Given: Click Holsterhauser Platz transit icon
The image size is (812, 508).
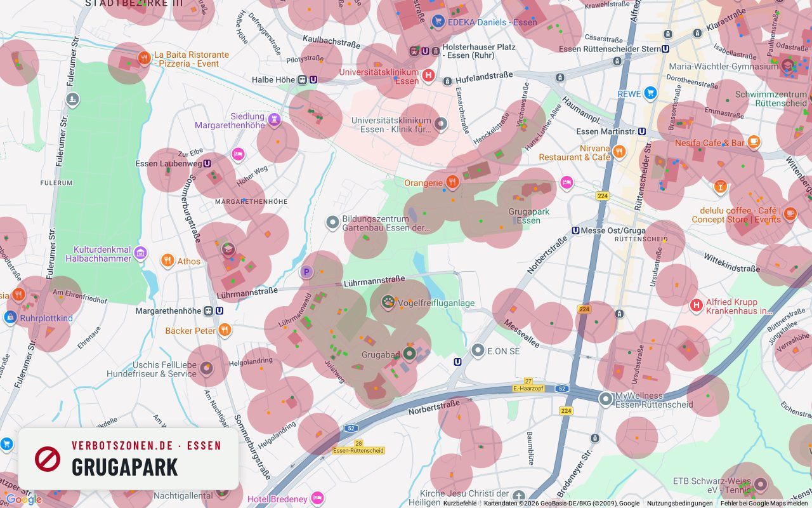Looking at the screenshot, I should (x=424, y=51).
